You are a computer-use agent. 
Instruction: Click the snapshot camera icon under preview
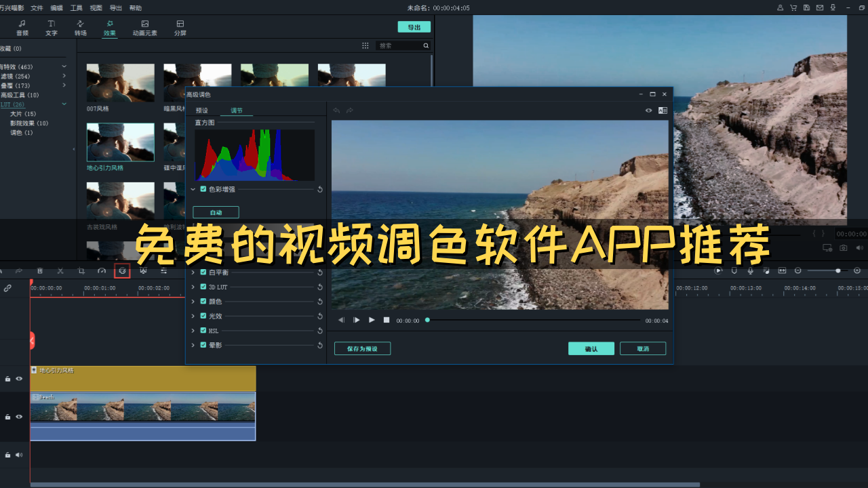[843, 248]
